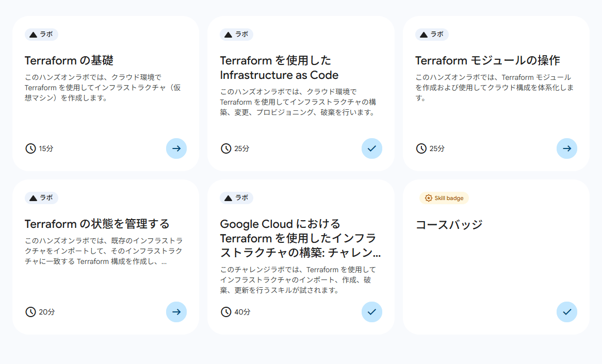Click ラボ tag on Terraform モジュールの操作 card
Screen dimensions: 602x364
tap(432, 35)
